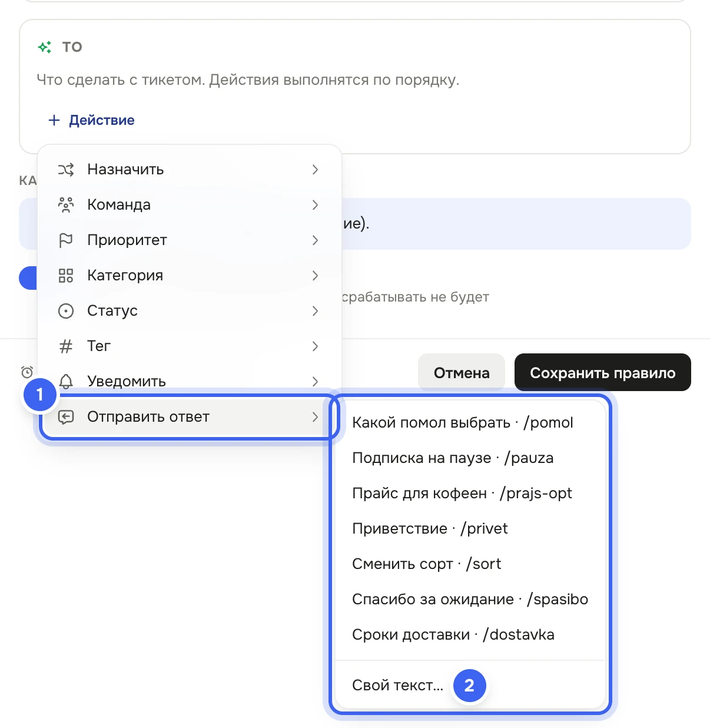Click the Отмена button

pos(462,372)
